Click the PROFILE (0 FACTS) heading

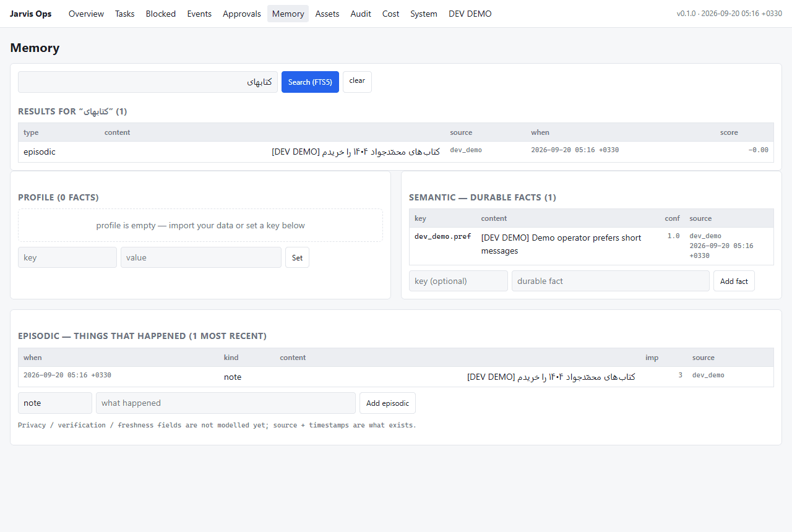pos(58,197)
